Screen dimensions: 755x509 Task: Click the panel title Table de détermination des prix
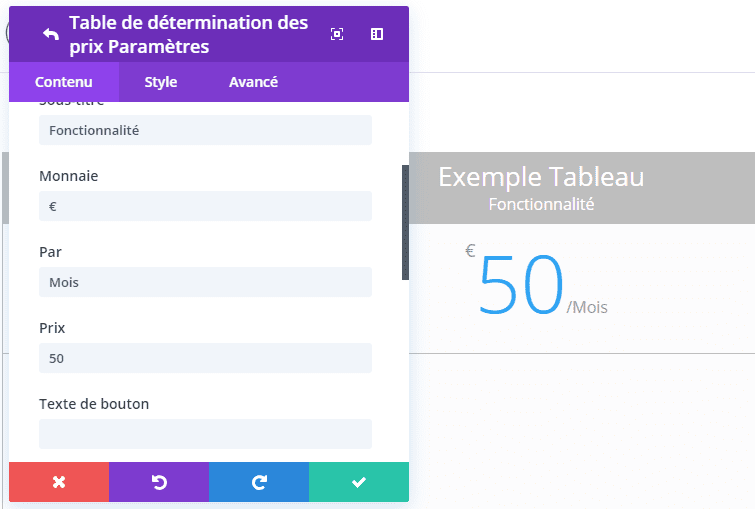pos(188,34)
